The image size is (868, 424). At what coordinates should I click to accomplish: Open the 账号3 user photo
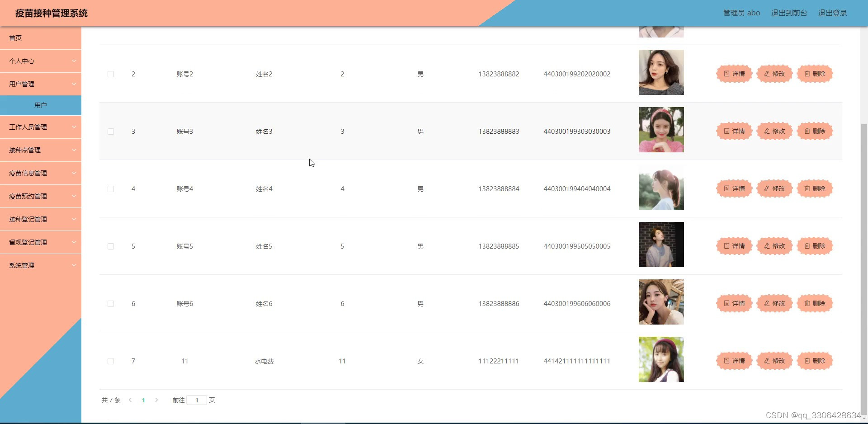661,130
